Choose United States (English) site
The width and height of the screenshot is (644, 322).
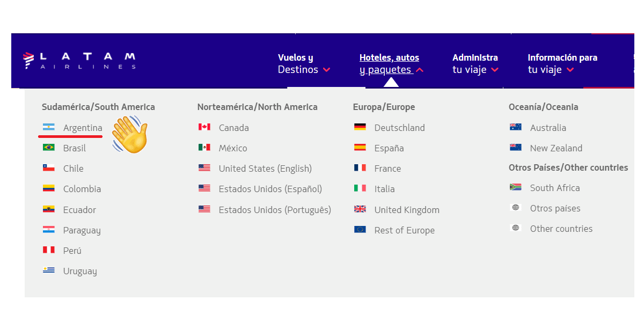click(x=265, y=169)
